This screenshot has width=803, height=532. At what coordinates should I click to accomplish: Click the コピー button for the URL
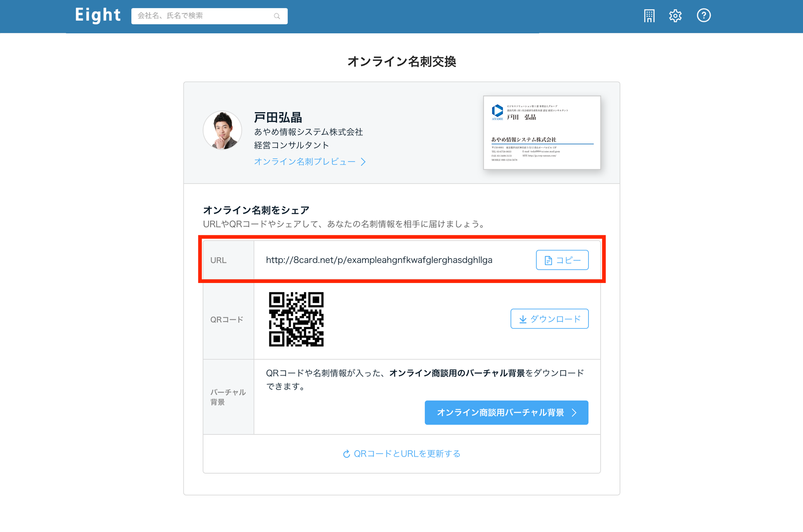[562, 260]
